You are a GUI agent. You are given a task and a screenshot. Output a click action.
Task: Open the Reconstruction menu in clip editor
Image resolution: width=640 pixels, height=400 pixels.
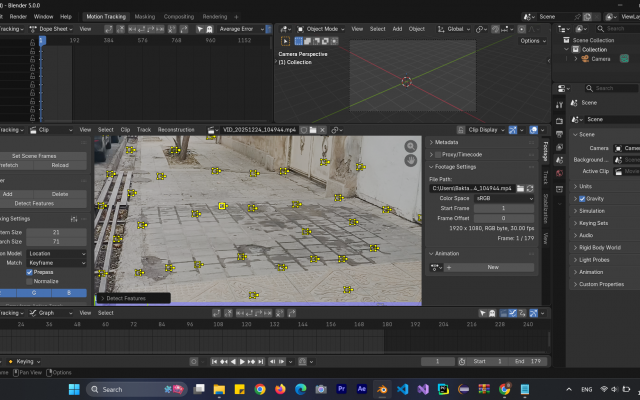[176, 130]
